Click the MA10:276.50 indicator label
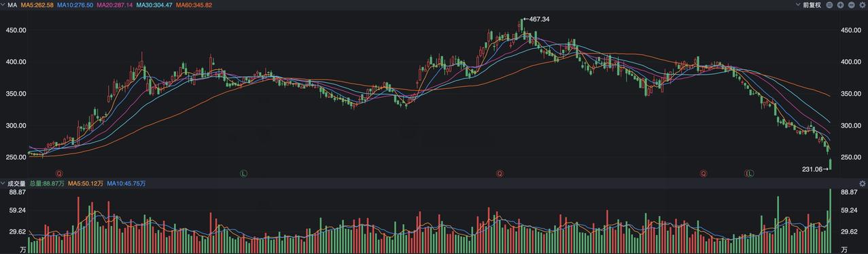Viewport: 868px width, 254px height. click(x=75, y=5)
